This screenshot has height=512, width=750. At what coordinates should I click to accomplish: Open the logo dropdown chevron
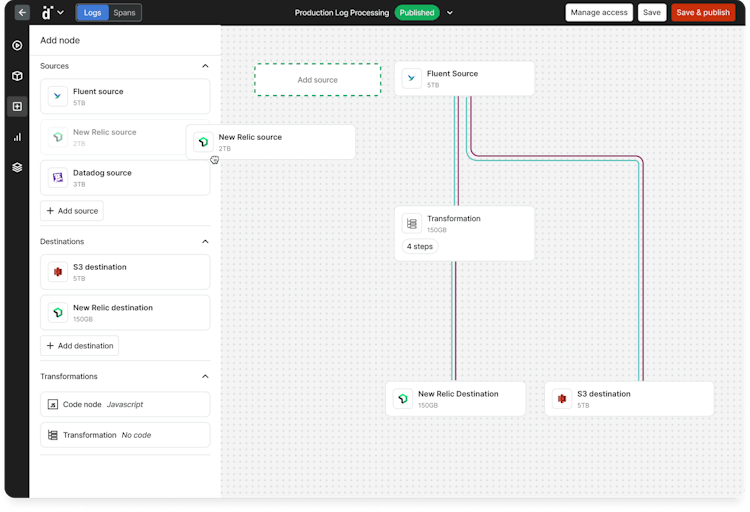pyautogui.click(x=61, y=12)
